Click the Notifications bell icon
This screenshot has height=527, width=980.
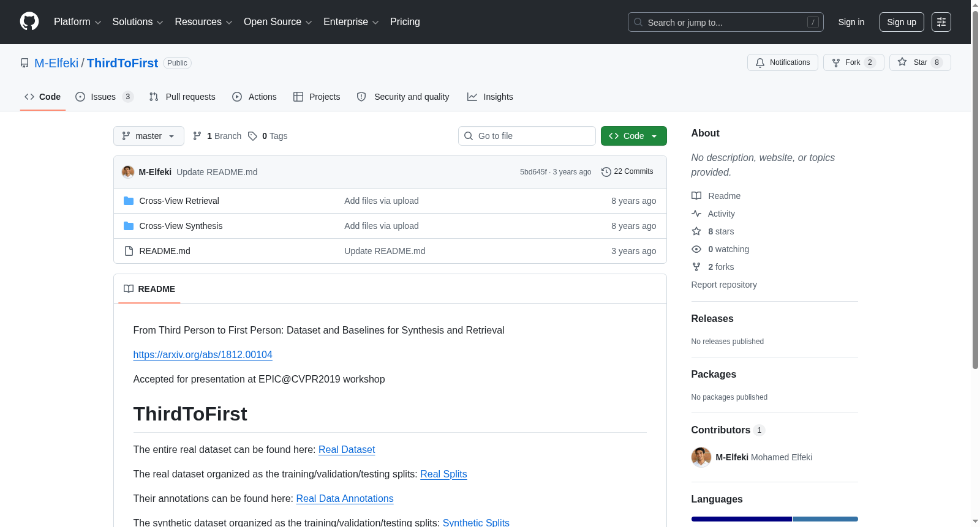[x=760, y=62]
